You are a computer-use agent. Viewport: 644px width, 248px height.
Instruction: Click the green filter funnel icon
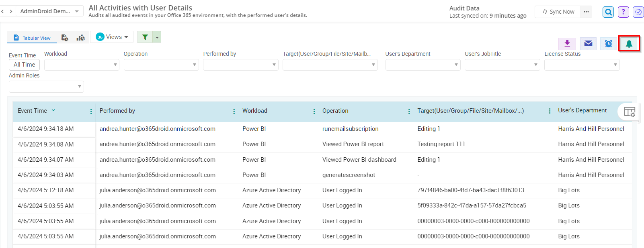(x=145, y=37)
